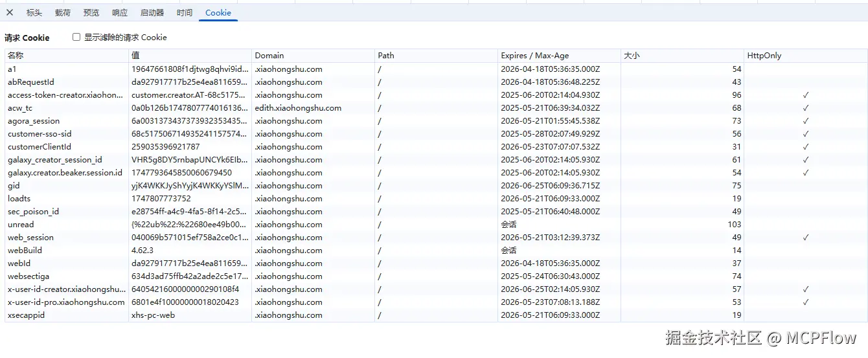Viewport: 868px width, 358px height.
Task: Select the access-token-creator.xiaohon… cookie name
Action: (x=65, y=95)
